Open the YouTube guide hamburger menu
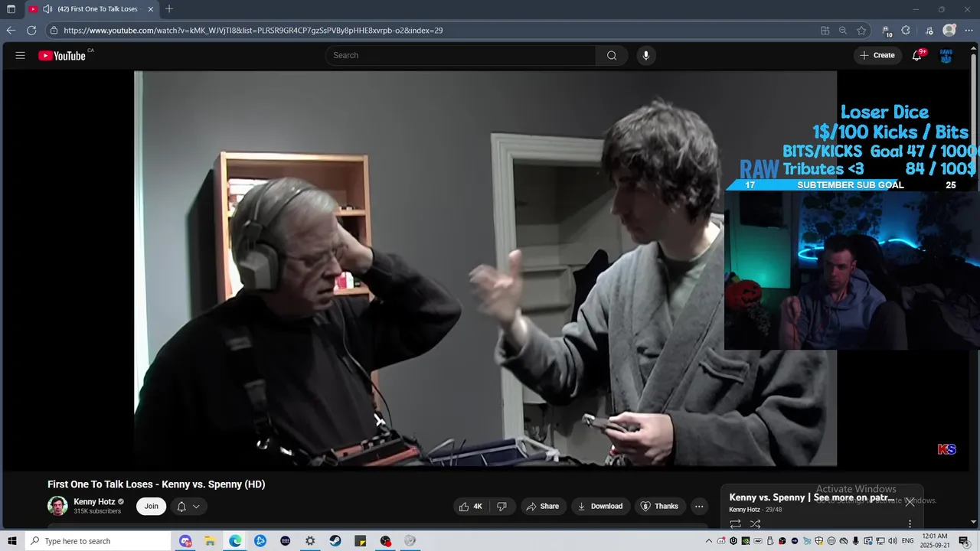This screenshot has width=980, height=551. (21, 55)
